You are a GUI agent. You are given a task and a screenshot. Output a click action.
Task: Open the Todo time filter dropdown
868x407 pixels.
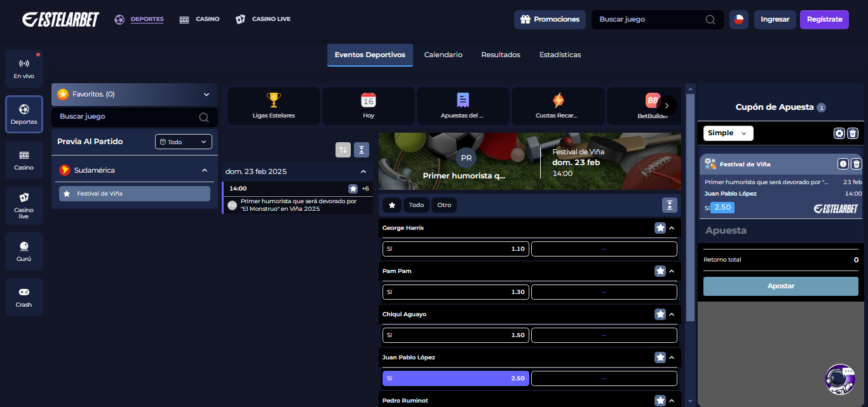(184, 142)
